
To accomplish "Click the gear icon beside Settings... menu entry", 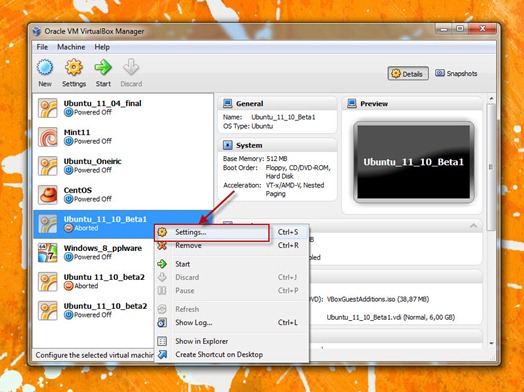I will [x=162, y=232].
